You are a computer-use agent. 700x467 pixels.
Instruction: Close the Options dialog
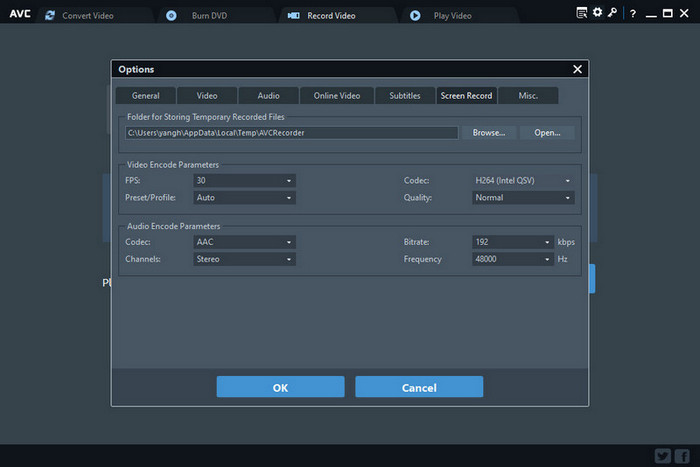(x=577, y=69)
